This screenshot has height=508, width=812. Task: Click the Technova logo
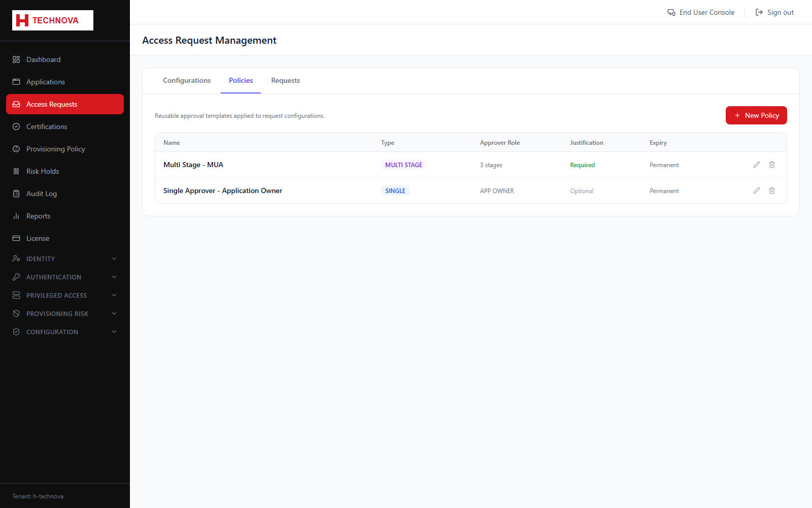point(53,20)
